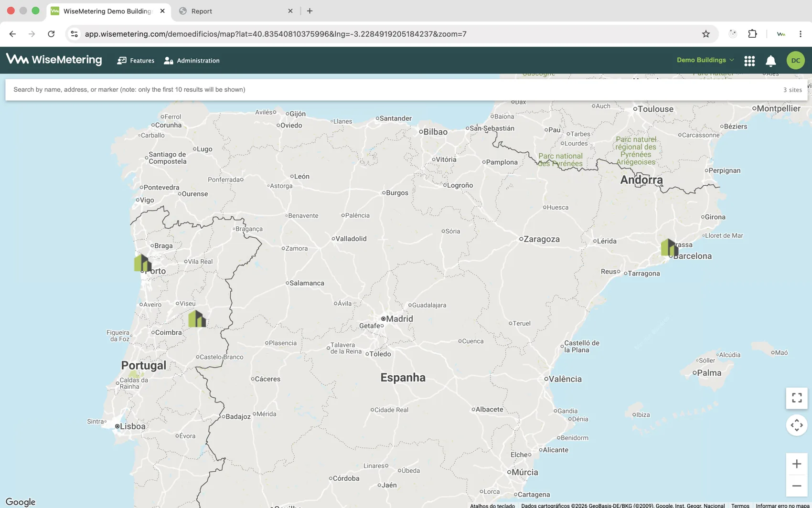Go back to the previous page
Viewport: 812px width, 508px height.
(12, 34)
